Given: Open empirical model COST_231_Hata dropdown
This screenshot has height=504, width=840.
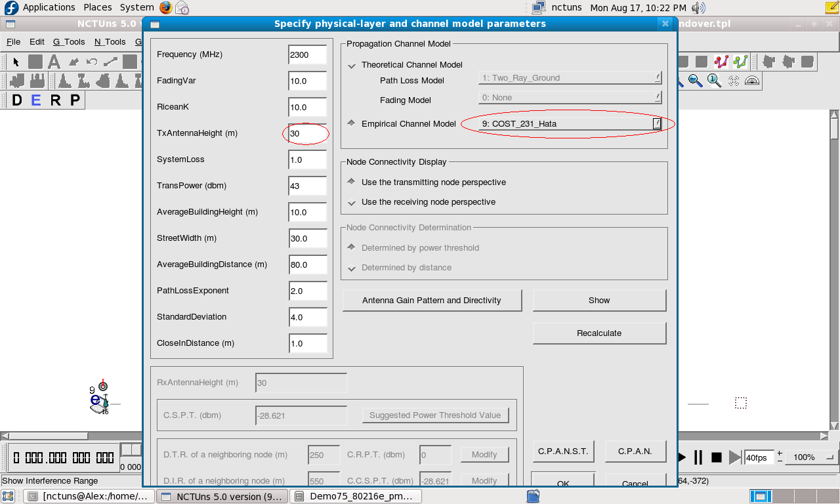Looking at the screenshot, I should click(570, 123).
